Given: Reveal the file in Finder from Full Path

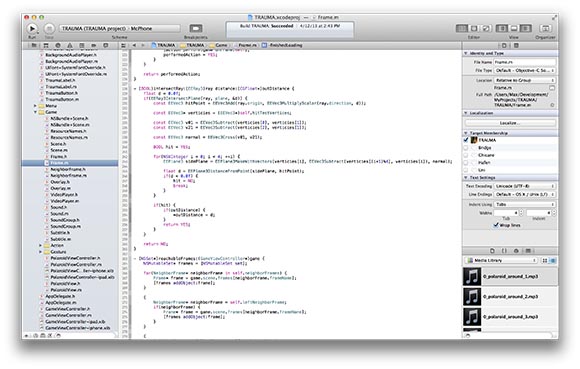Looking at the screenshot, I should (552, 105).
